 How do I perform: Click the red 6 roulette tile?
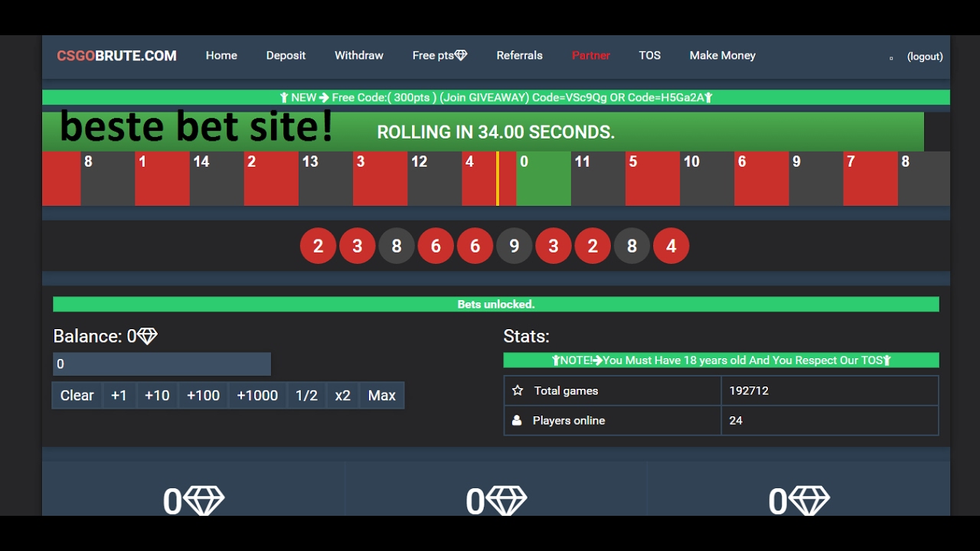pos(761,178)
